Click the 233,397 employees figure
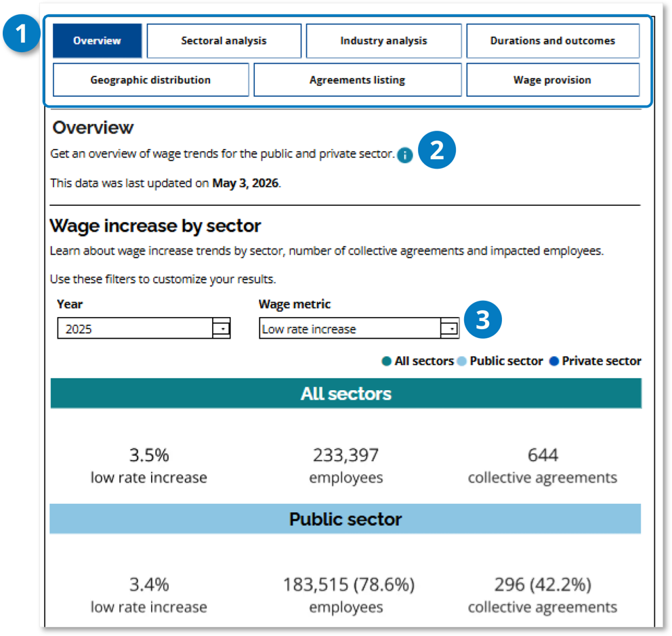 point(346,455)
